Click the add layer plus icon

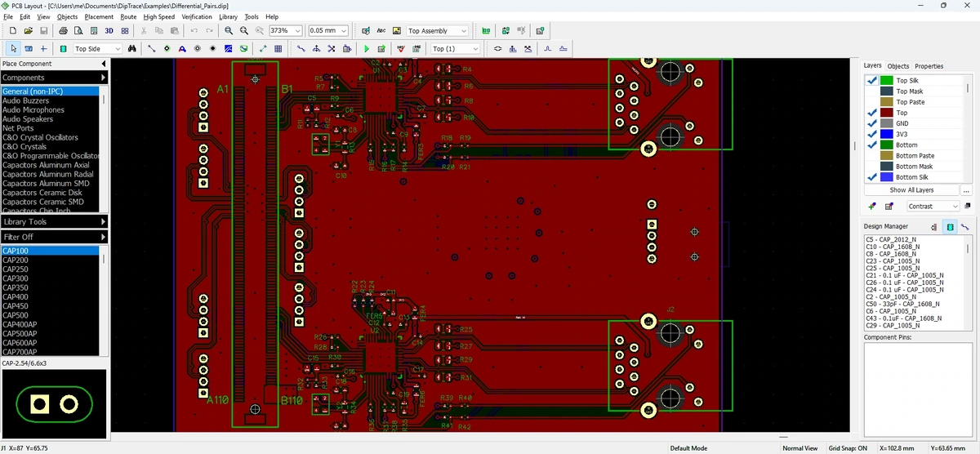(x=872, y=207)
